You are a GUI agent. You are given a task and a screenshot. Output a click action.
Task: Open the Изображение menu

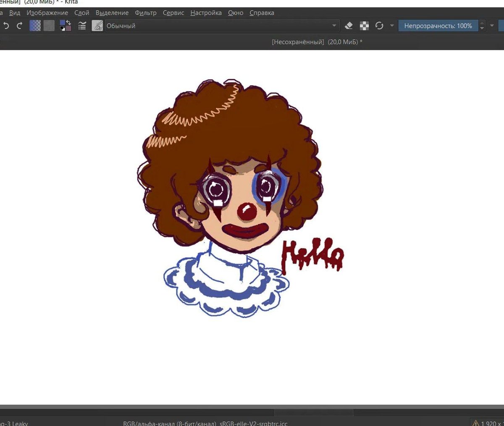47,13
